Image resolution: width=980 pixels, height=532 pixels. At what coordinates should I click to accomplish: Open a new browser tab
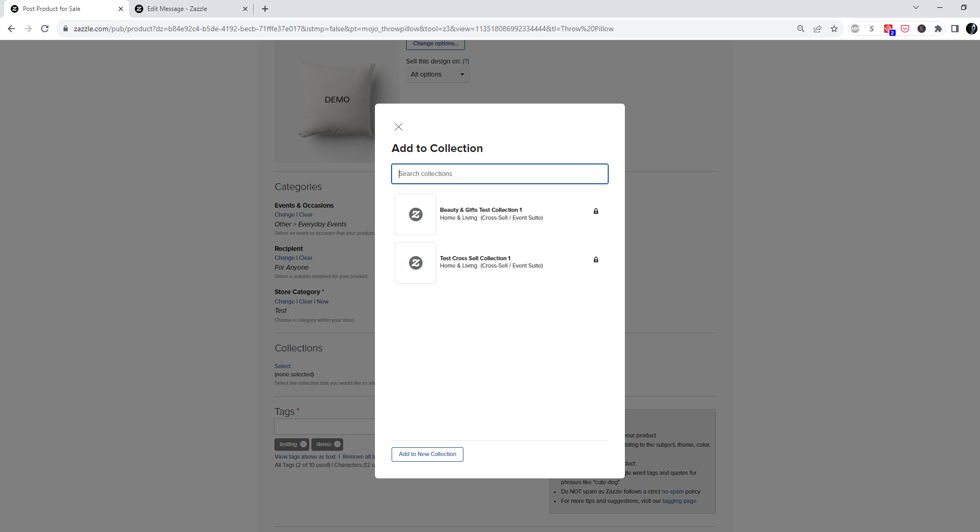coord(265,9)
